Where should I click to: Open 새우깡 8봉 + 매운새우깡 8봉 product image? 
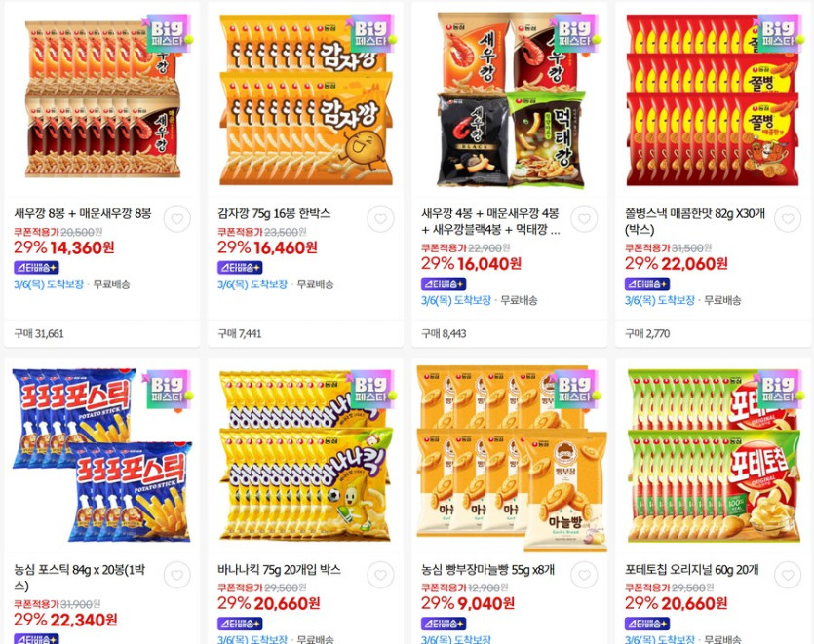coord(102,98)
